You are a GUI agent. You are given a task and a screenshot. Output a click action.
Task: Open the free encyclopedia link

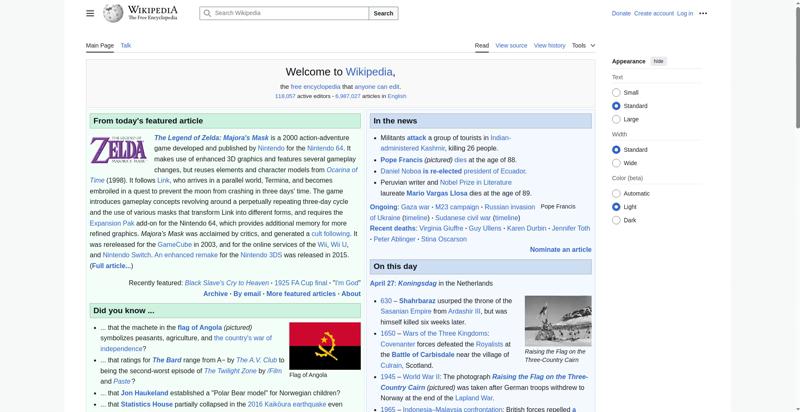click(315, 87)
